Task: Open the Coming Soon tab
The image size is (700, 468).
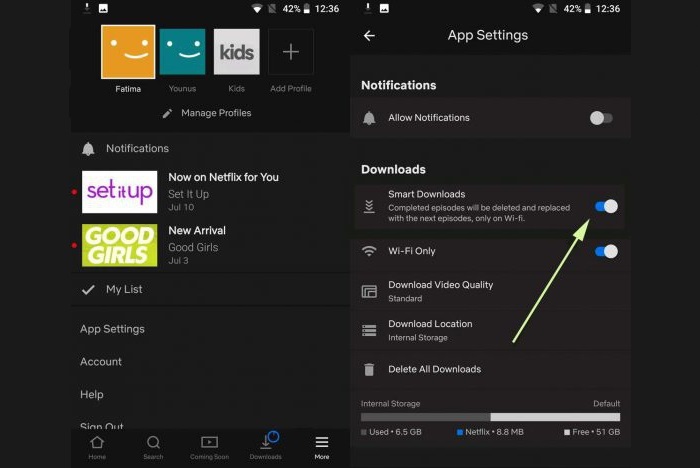Action: pyautogui.click(x=209, y=447)
